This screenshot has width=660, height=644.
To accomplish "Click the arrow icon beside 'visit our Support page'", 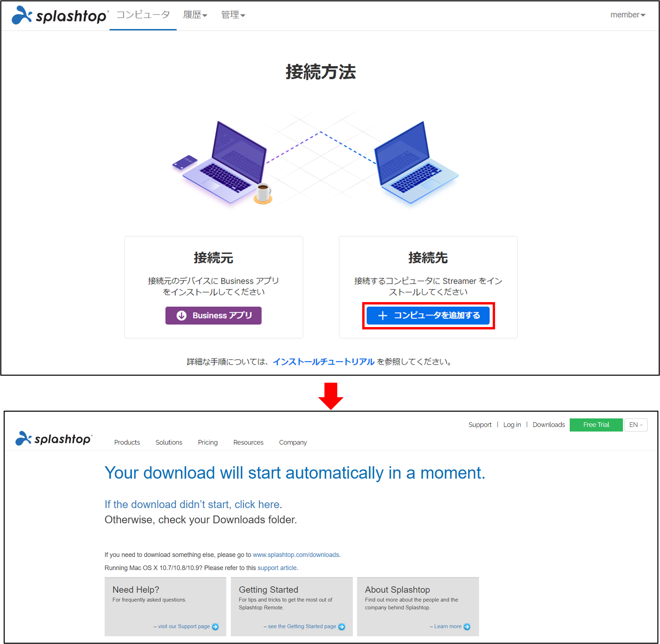I will pyautogui.click(x=215, y=626).
